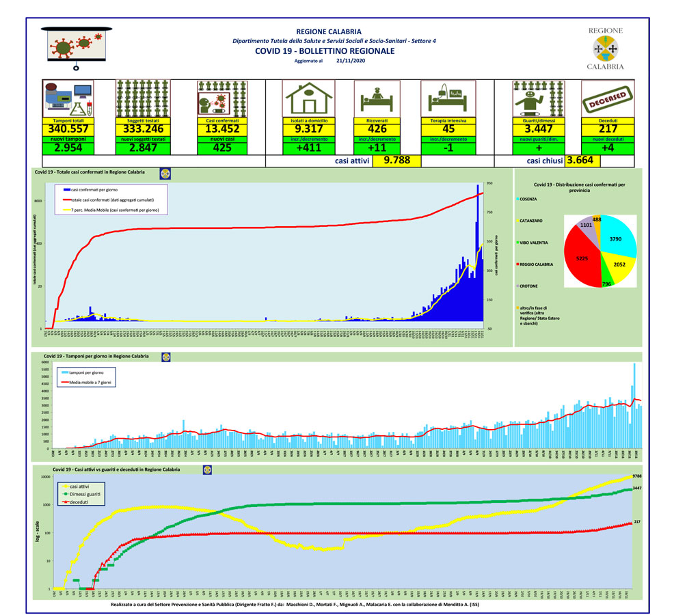700x615 pixels.
Task: Click the update date 21/11/2020
Action: point(351,61)
